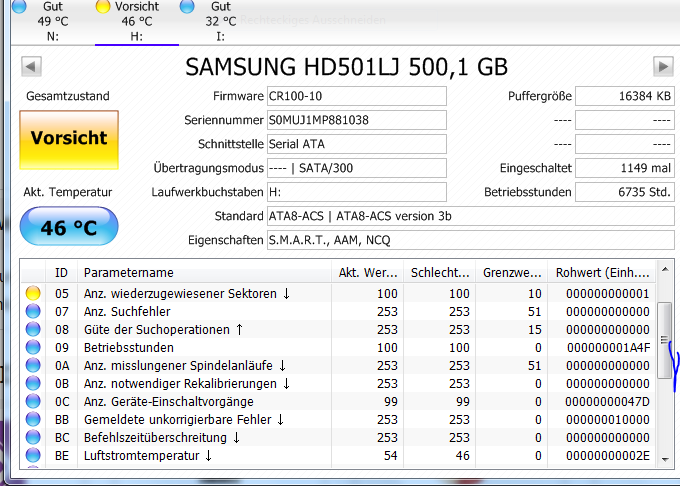Click threshold value 15 in row 08
This screenshot has width=680, height=486.
click(535, 329)
